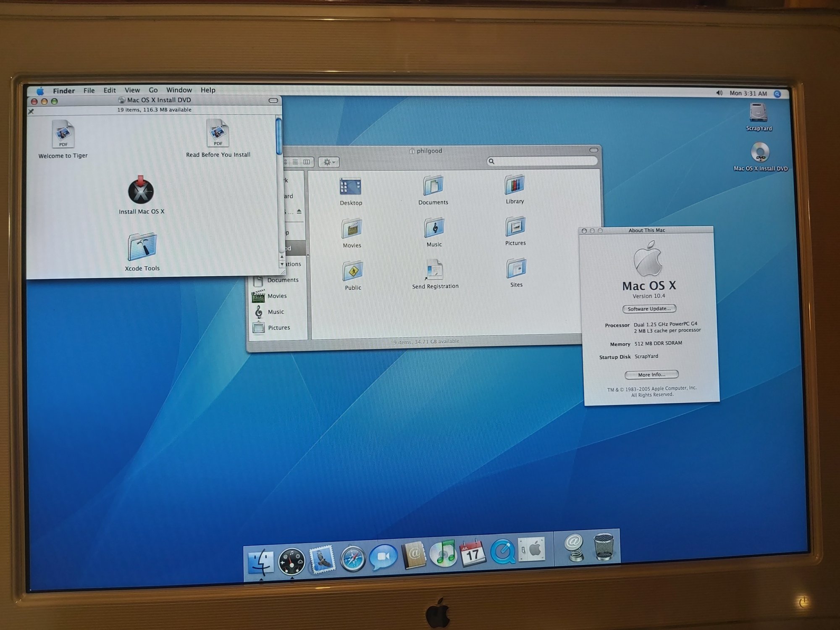Open the Sites folder in philgood
The image size is (840, 630).
[516, 269]
